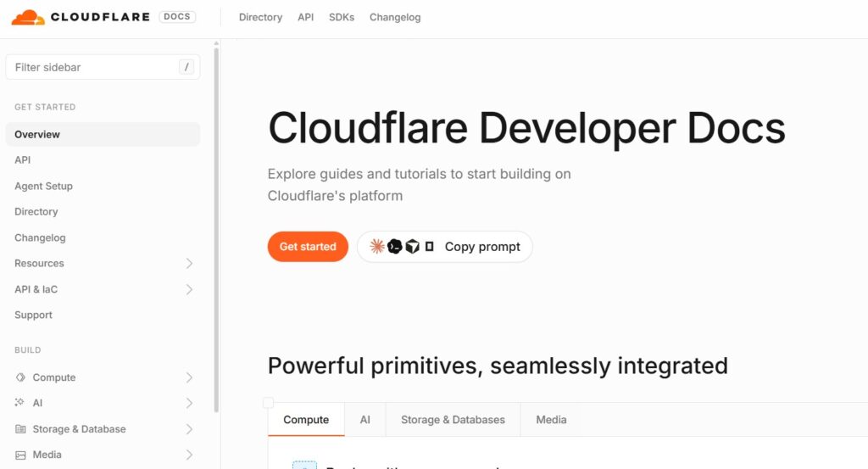Click the Cloudflare Developer Docs heading
Image resolution: width=868 pixels, height=469 pixels.
526,128
